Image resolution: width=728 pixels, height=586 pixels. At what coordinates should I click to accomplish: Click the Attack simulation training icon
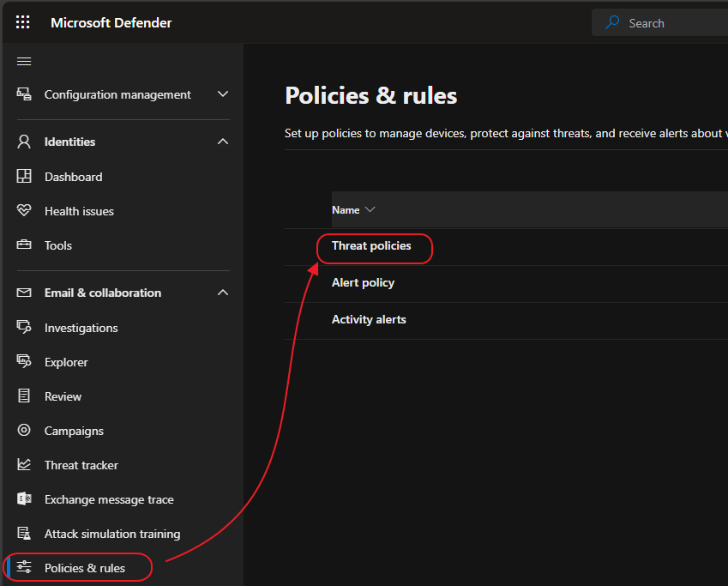tap(24, 534)
